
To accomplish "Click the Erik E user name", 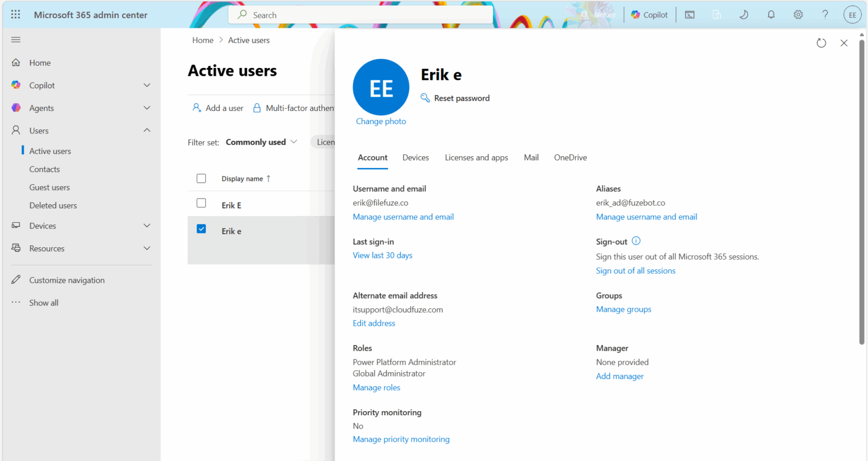I will 231,205.
